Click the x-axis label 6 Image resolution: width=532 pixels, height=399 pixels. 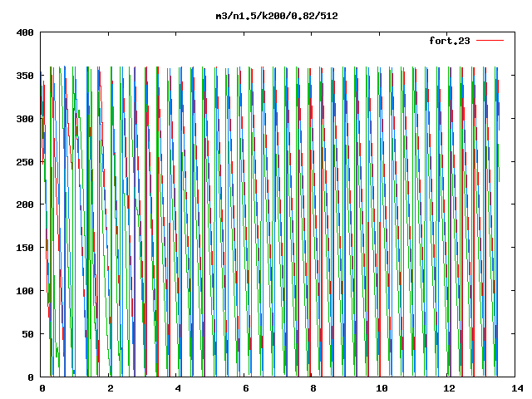[x=246, y=388]
